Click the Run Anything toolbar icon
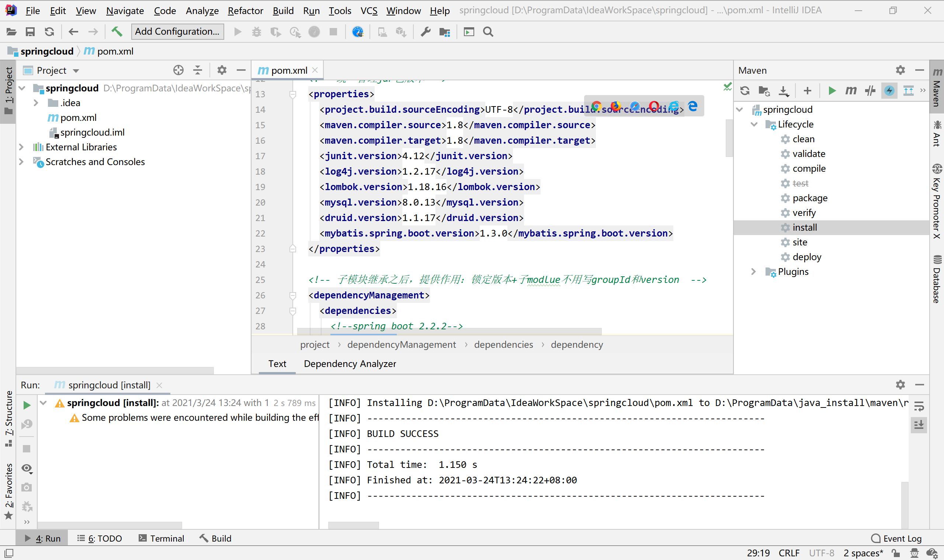The image size is (944, 560). [x=469, y=32]
